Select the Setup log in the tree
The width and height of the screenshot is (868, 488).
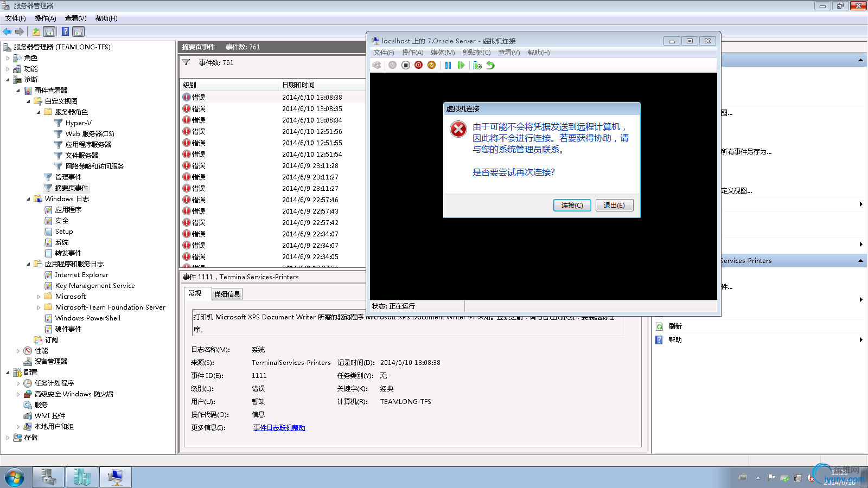point(63,232)
